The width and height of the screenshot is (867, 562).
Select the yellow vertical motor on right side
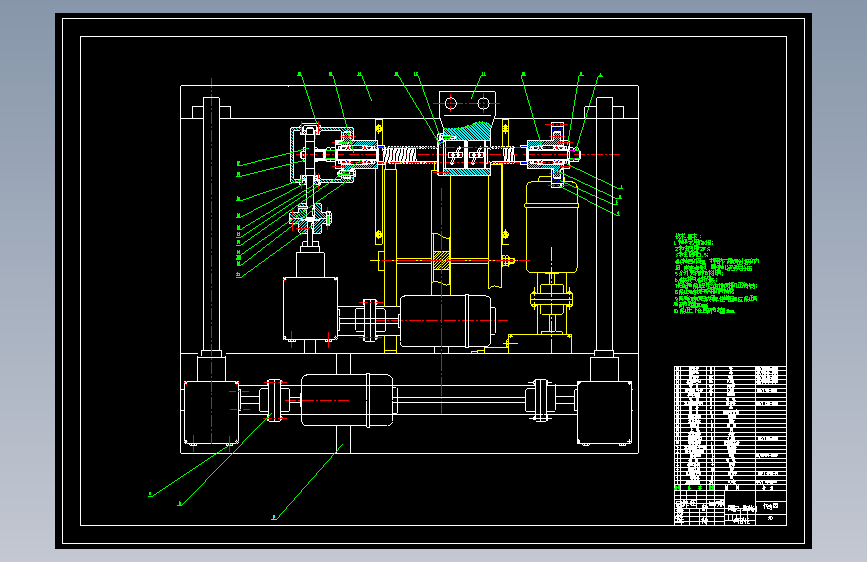coord(552,226)
